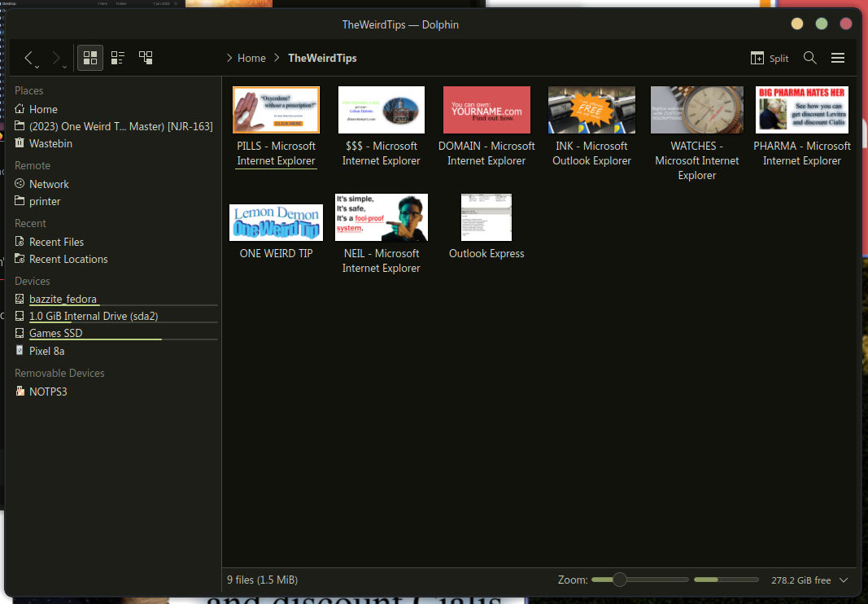Select the PHARMA thumbnail
The height and width of the screenshot is (604, 868).
[802, 110]
